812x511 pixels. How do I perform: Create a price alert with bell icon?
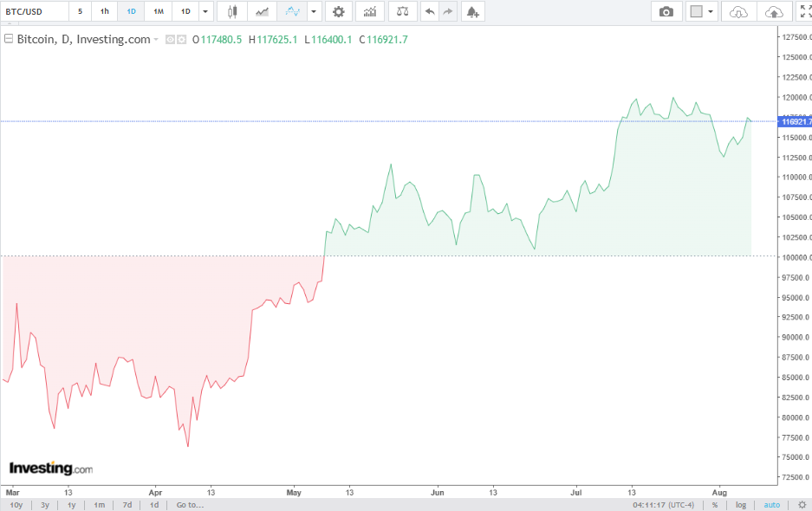[471, 11]
